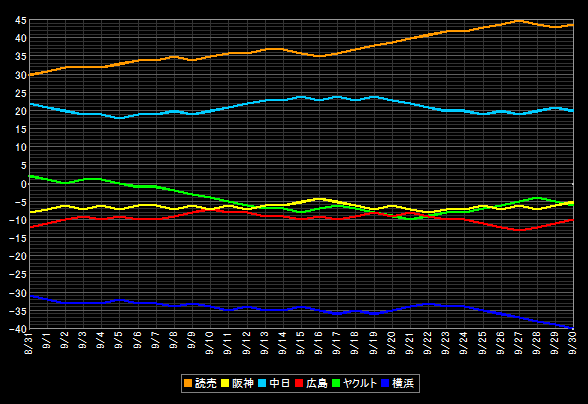Viewport: 588px width, 404px height.
Task: Select the ヤクルト legend label
Action: [x=360, y=383]
